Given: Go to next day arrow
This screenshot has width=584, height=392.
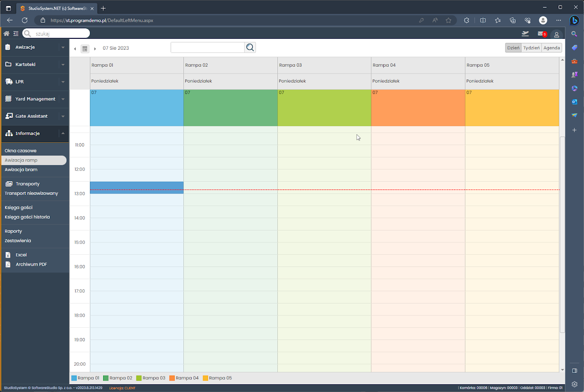Looking at the screenshot, I should 95,49.
